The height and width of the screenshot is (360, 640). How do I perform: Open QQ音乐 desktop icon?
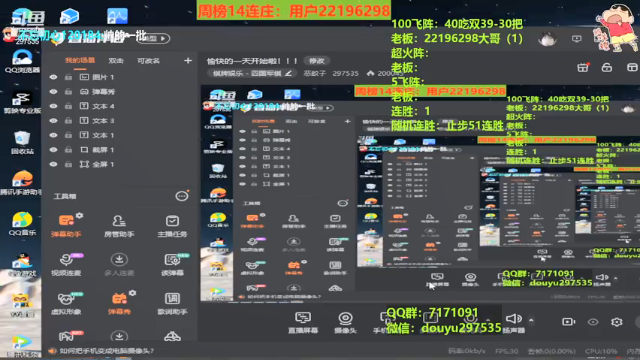click(x=22, y=224)
